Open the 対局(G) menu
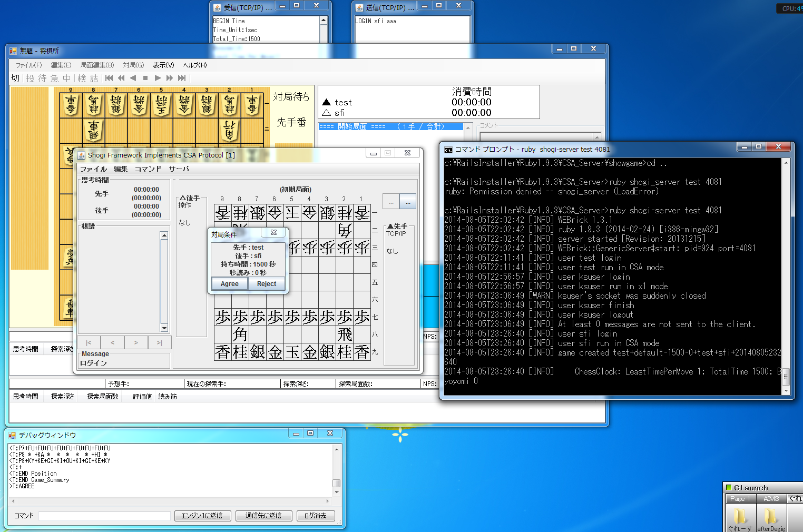This screenshot has width=803, height=532. pyautogui.click(x=133, y=65)
